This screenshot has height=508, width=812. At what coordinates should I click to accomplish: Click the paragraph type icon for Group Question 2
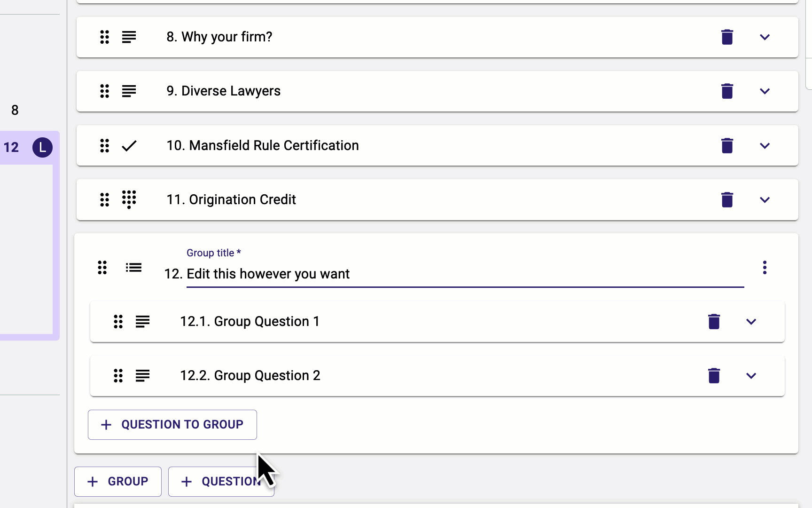[142, 375]
